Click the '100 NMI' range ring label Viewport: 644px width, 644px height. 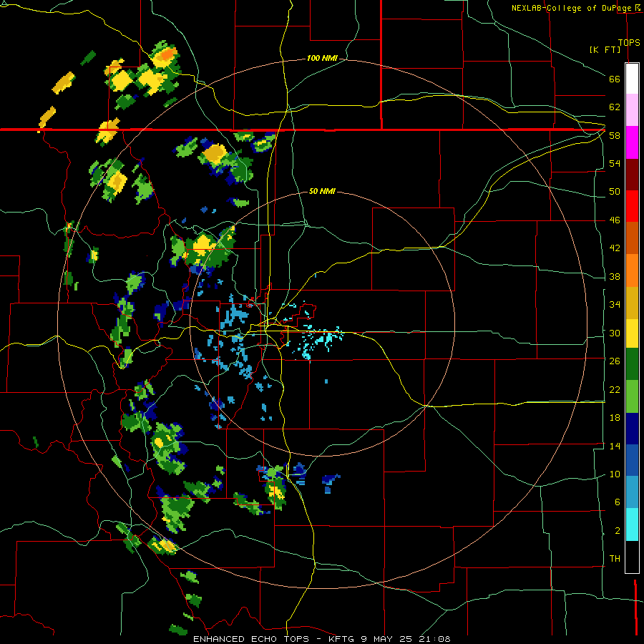[321, 59]
